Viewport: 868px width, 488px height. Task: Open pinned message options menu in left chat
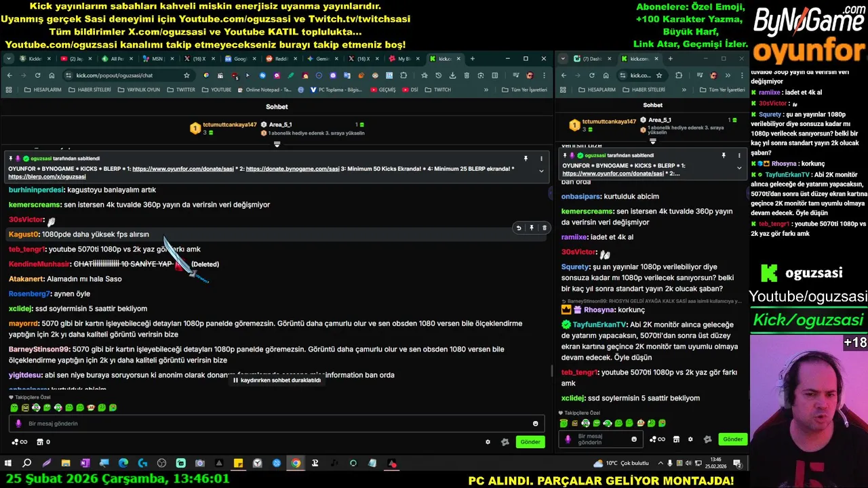pos(541,159)
